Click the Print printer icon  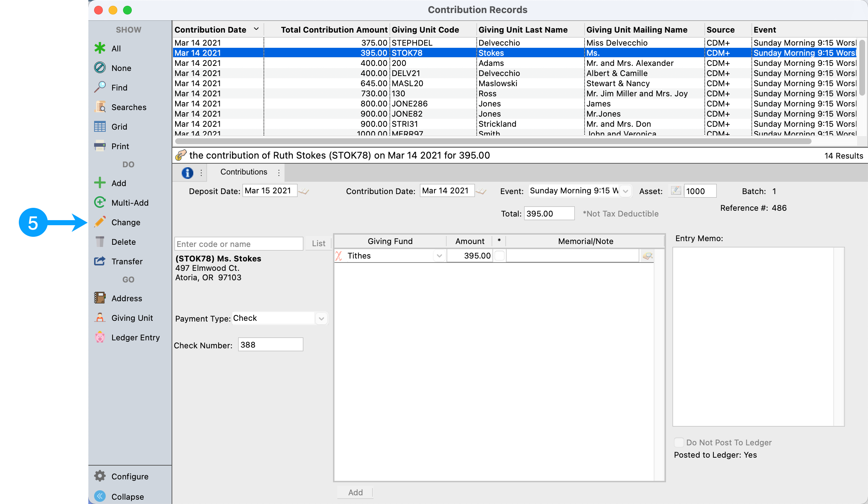pyautogui.click(x=100, y=146)
